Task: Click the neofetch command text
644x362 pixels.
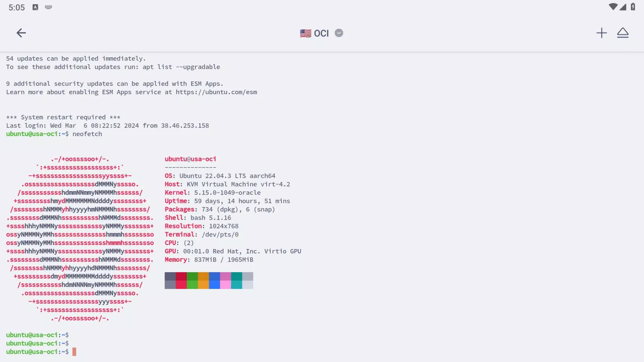Action: (x=87, y=134)
